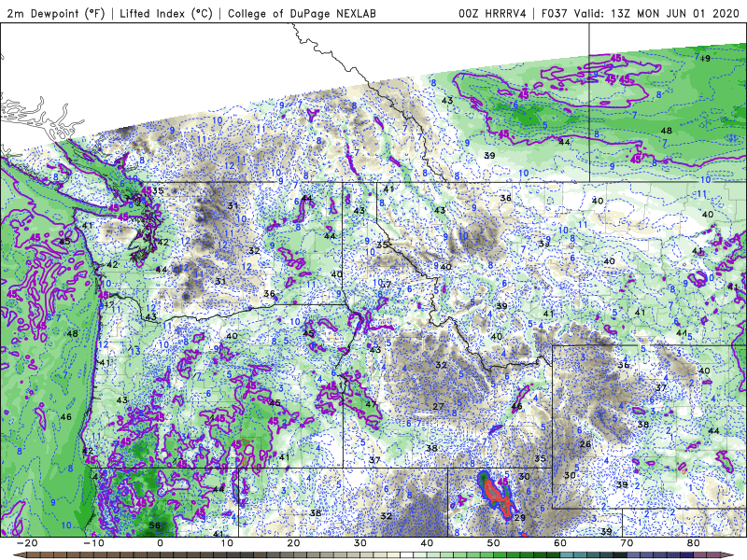The image size is (747, 560).
Task: Click the "00Z HRRRV4" model run label
Action: (492, 13)
